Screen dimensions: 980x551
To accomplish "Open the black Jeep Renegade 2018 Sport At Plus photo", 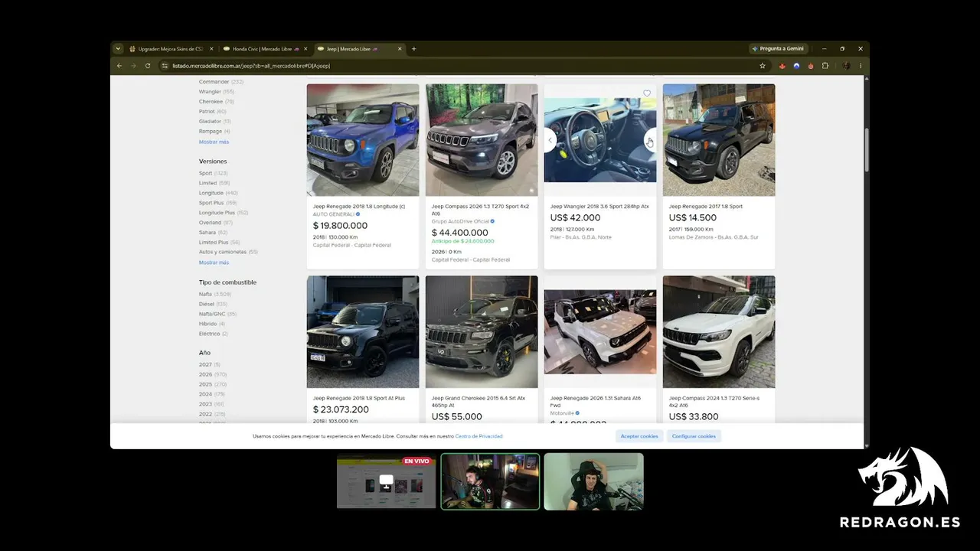I will [363, 332].
